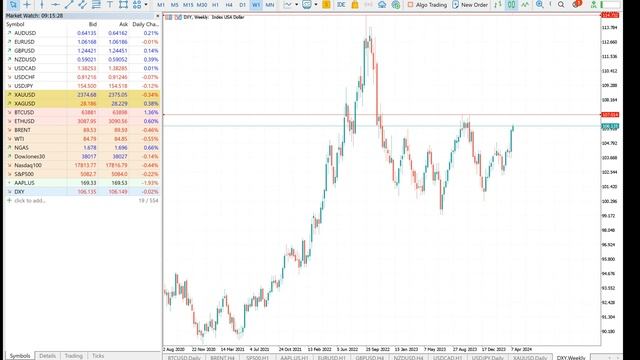Switch to the Ticks tab
Viewport: 640px width, 360px height.
[x=98, y=356]
